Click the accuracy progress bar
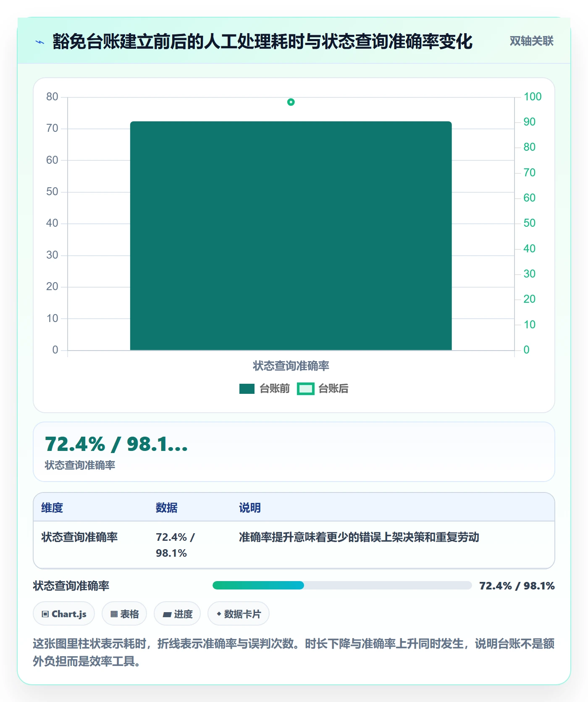Screen dimensions: 588x702 (x=342, y=585)
